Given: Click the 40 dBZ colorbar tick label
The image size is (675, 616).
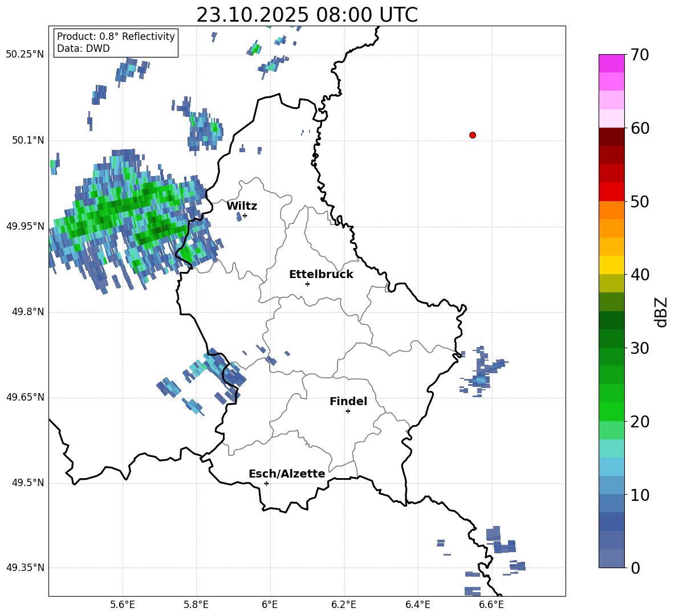Looking at the screenshot, I should (x=640, y=275).
